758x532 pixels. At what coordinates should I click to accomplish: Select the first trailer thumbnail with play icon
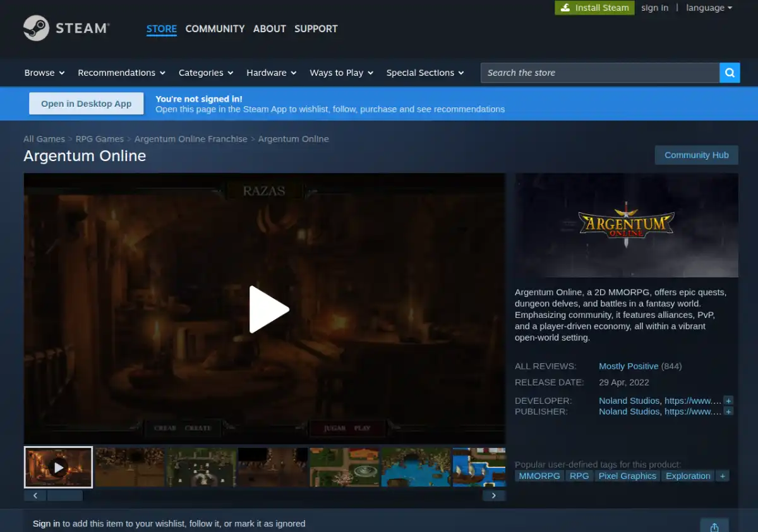[58, 468]
